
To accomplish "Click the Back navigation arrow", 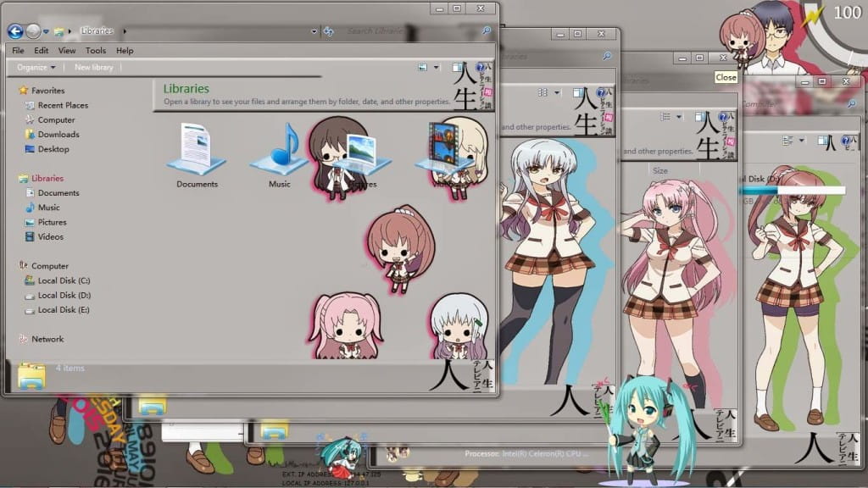I will click(14, 30).
